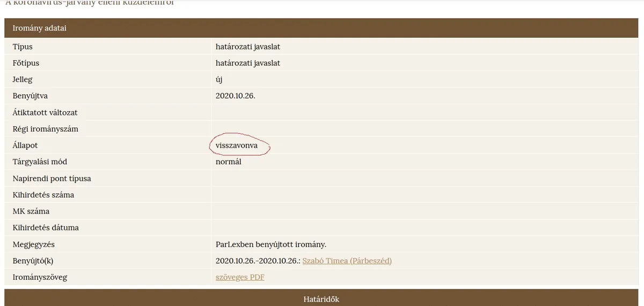Click the új value next to Jelleg
Screen dimensions: 644x306
(219, 79)
